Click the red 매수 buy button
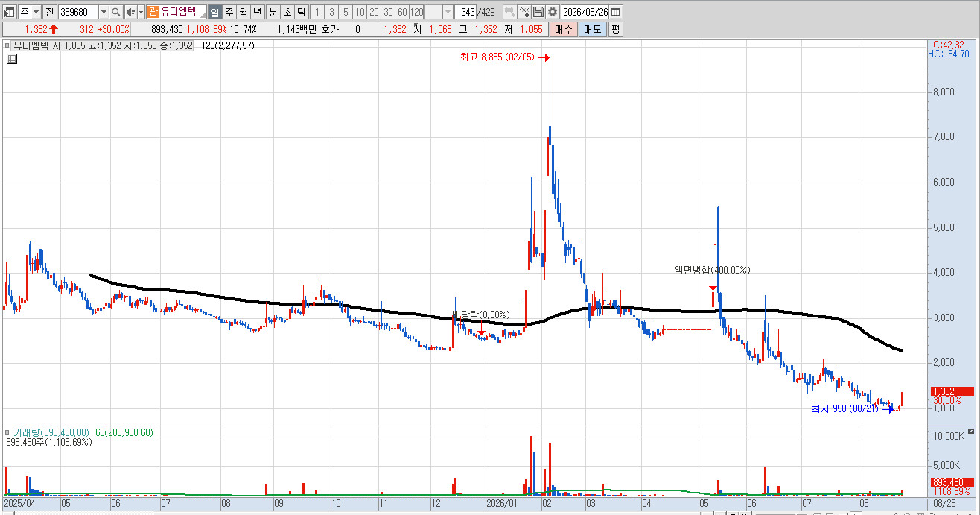Image resolution: width=980 pixels, height=515 pixels. (563, 29)
